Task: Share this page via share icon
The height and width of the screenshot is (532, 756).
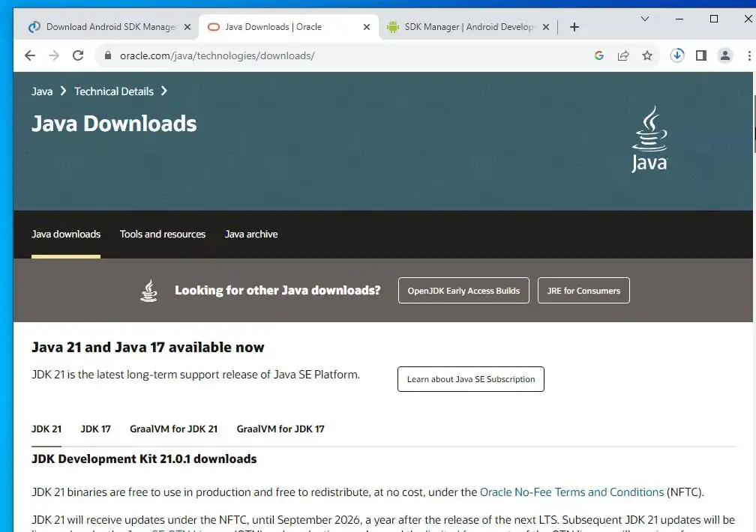Action: [623, 55]
